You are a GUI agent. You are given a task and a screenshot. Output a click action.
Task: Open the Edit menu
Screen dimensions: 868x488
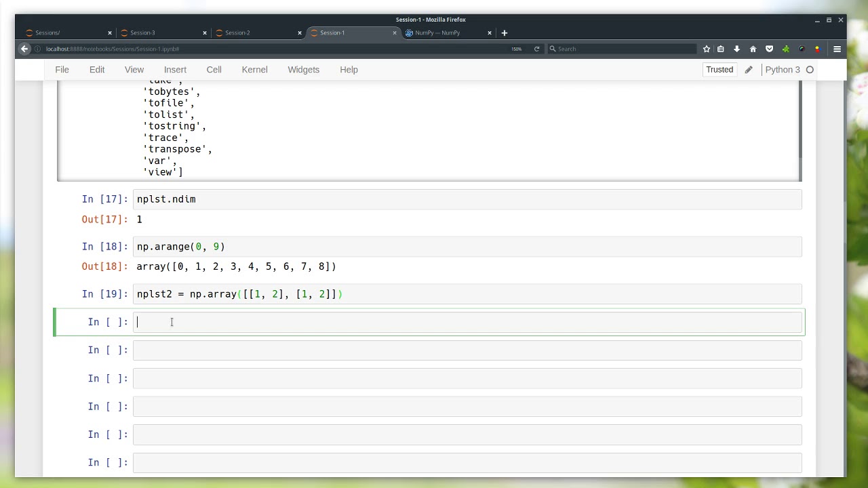coord(97,70)
